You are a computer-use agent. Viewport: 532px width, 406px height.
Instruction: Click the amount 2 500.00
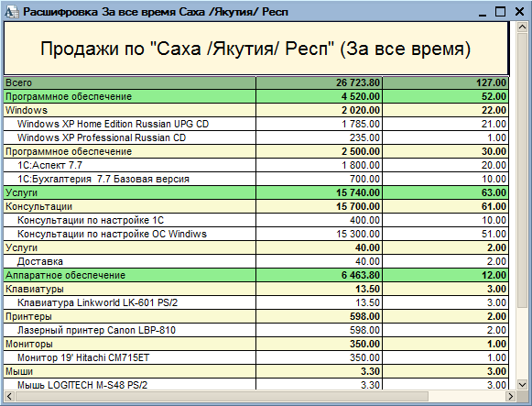(361, 151)
